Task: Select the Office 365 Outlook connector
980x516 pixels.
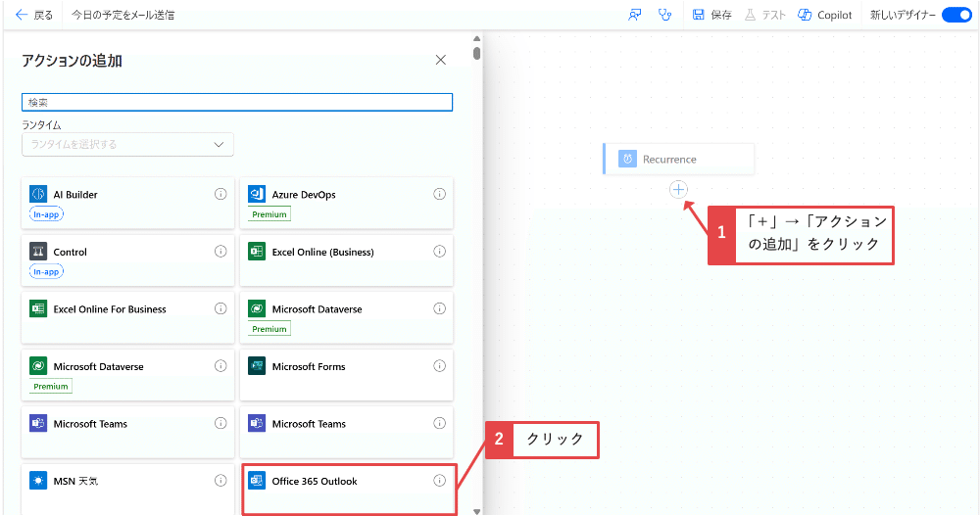Action: point(349,490)
